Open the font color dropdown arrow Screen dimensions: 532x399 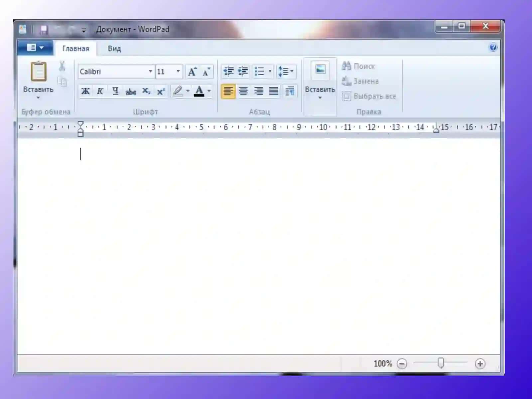coord(209,91)
